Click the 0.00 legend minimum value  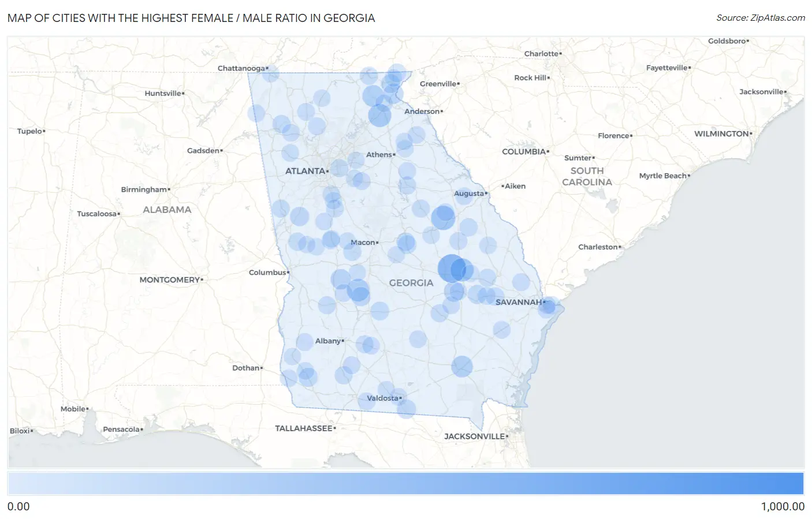pos(18,506)
